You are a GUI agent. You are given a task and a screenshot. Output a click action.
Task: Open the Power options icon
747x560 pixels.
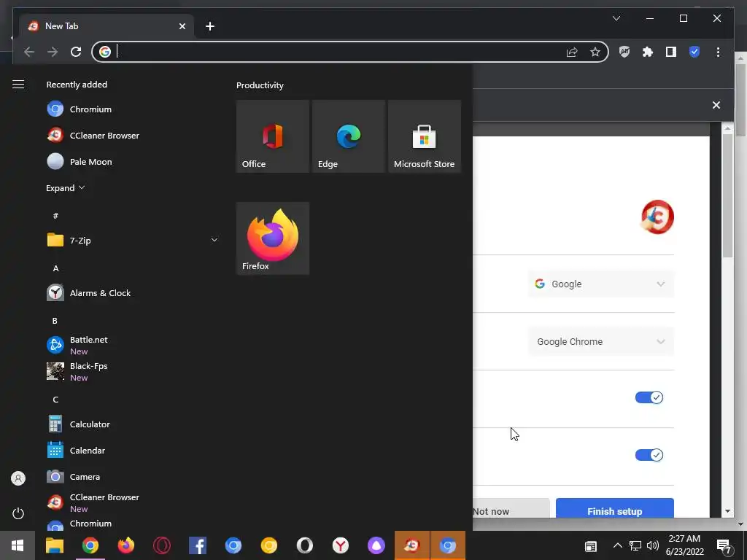[18, 513]
